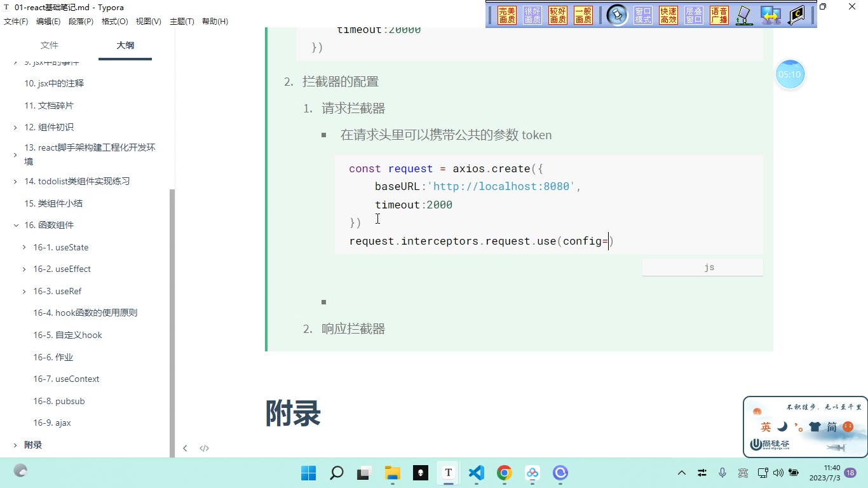The image size is (868, 488).
Task: Switch to the 大纲 sidebar tab
Action: click(x=125, y=45)
